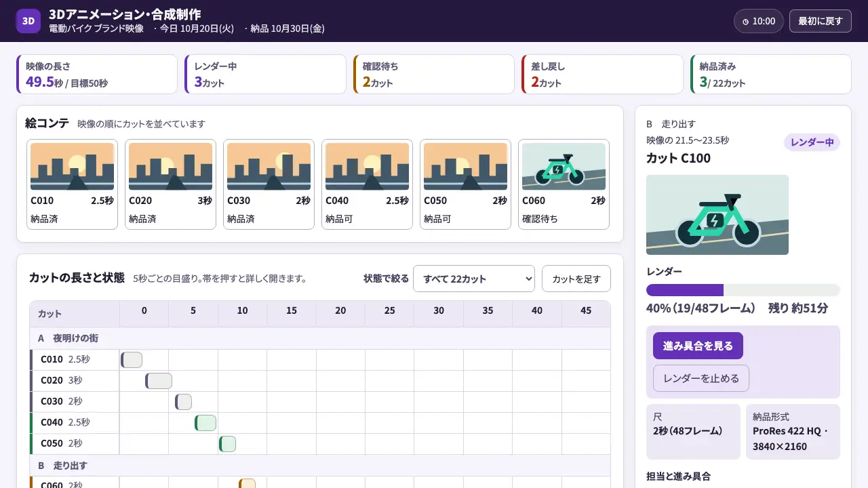Image resolution: width=868 pixels, height=488 pixels.
Task: Click the カットを足す button
Action: tap(576, 279)
